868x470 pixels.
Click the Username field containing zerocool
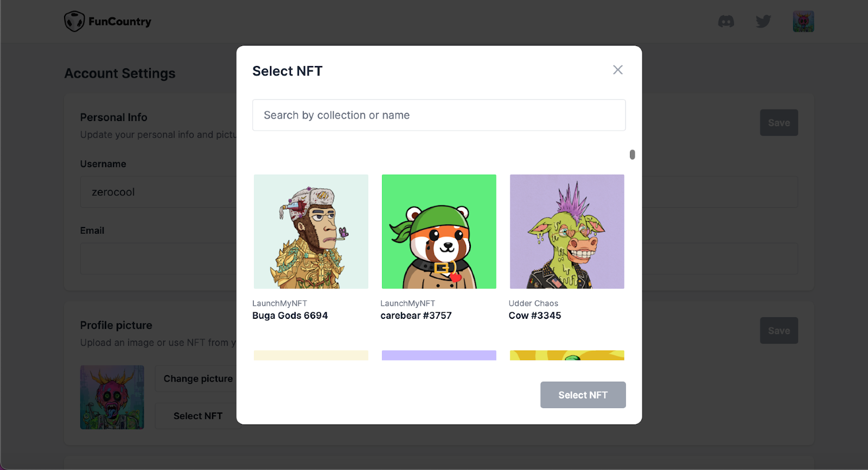(x=158, y=192)
